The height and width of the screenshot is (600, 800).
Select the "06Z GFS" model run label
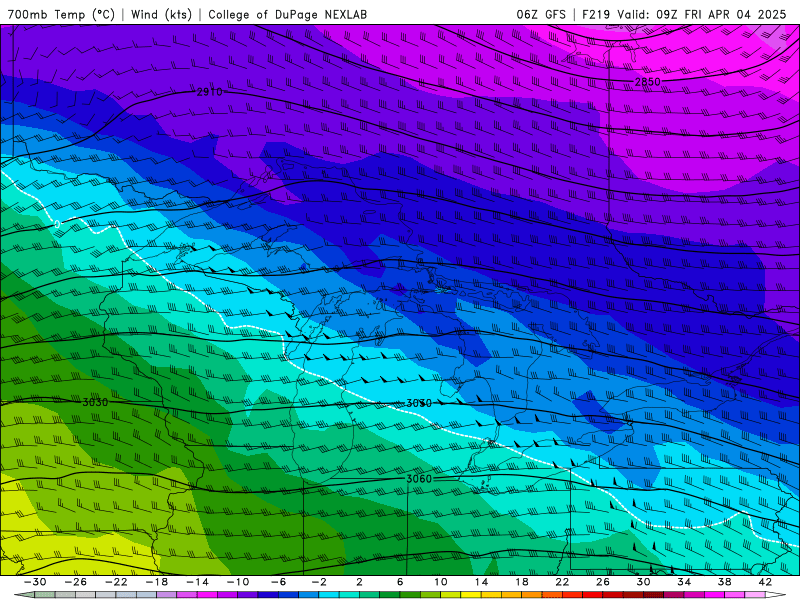click(541, 14)
